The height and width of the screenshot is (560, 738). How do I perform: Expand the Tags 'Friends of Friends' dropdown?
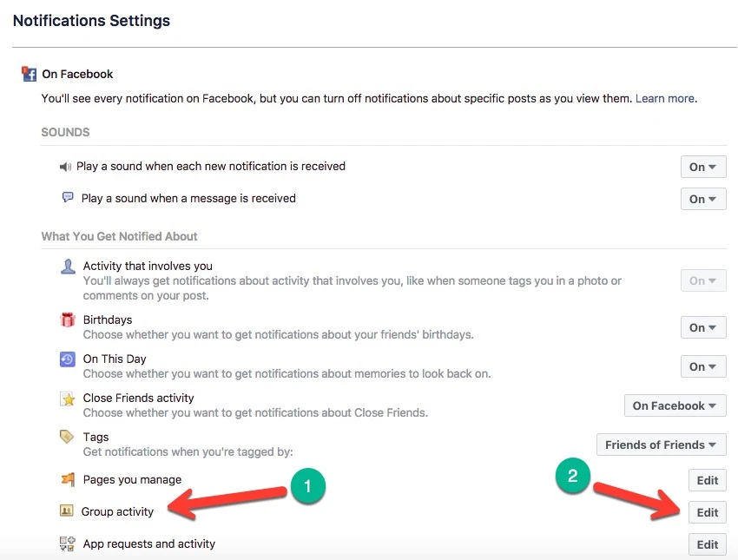[661, 445]
